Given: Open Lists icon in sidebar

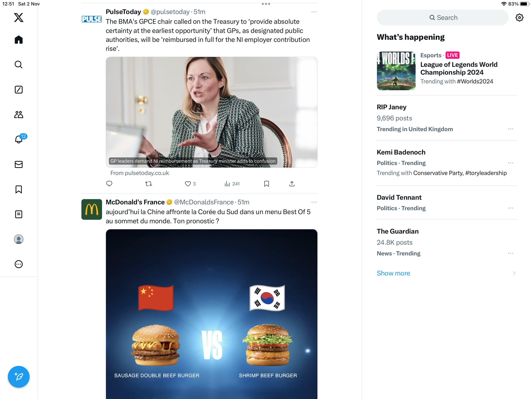Looking at the screenshot, I should coord(18,214).
